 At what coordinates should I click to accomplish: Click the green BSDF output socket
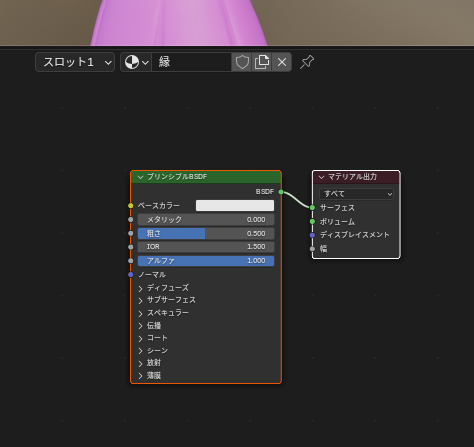(x=281, y=192)
